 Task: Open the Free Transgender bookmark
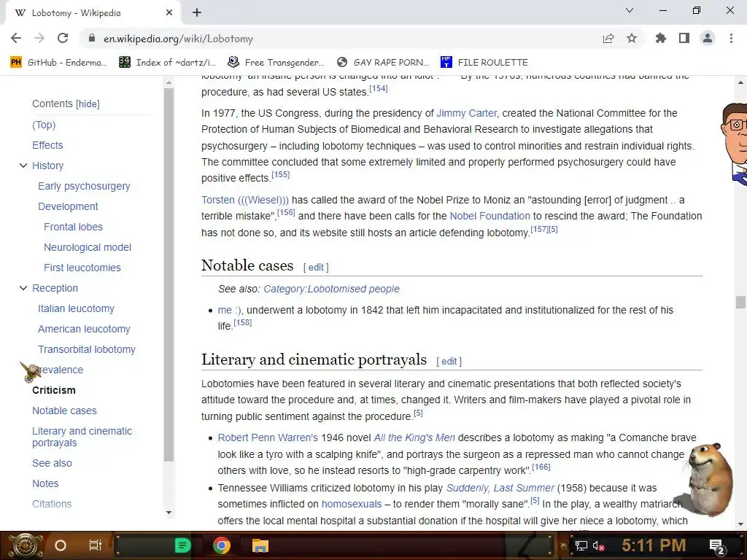[276, 63]
